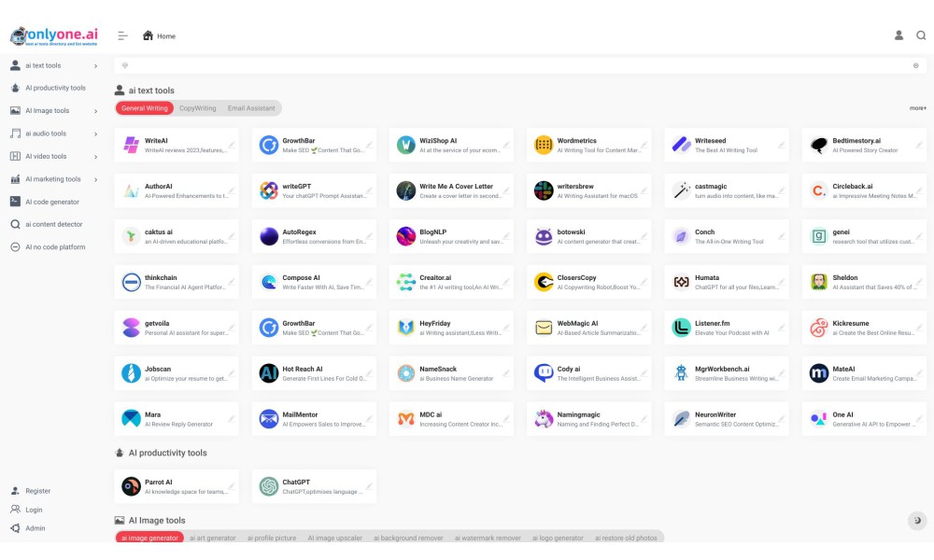Viewport: 934px width, 560px height.
Task: Click the Kickresume icon
Action: pyautogui.click(x=819, y=328)
